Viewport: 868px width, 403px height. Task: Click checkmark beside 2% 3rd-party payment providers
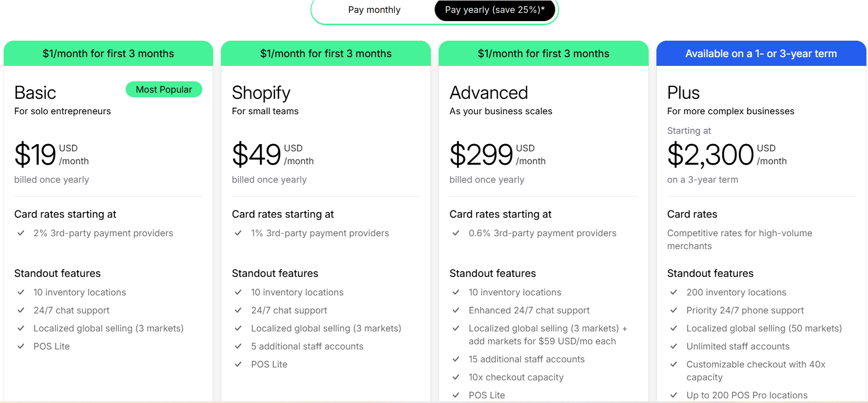coord(21,233)
